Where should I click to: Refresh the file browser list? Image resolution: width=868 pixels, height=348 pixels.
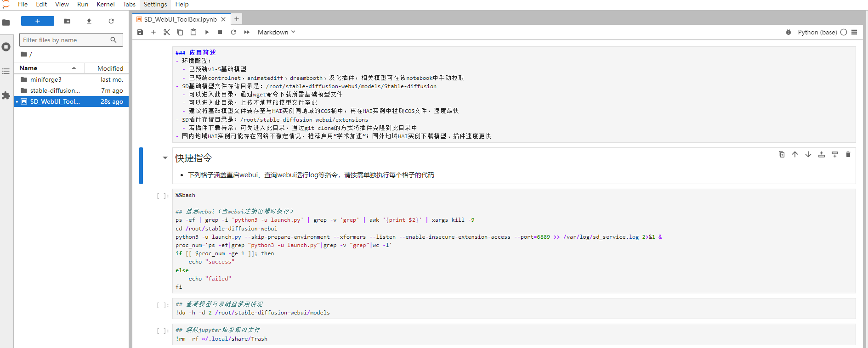(x=111, y=21)
